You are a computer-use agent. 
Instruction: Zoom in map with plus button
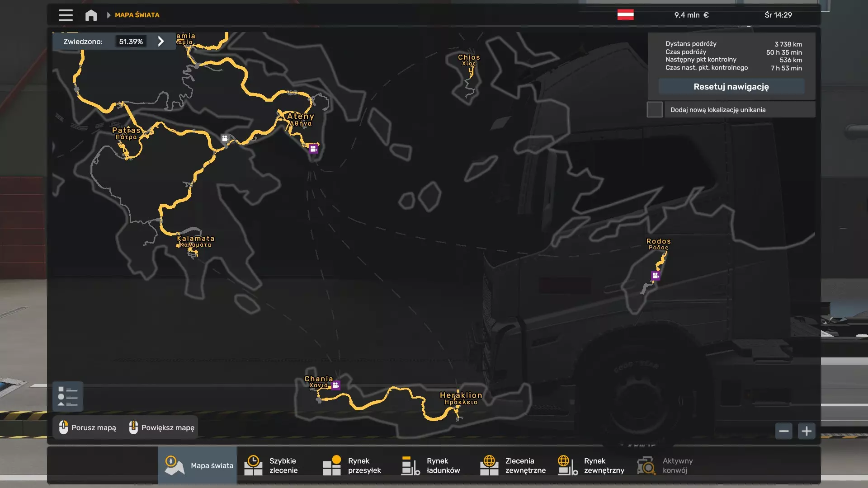click(807, 431)
